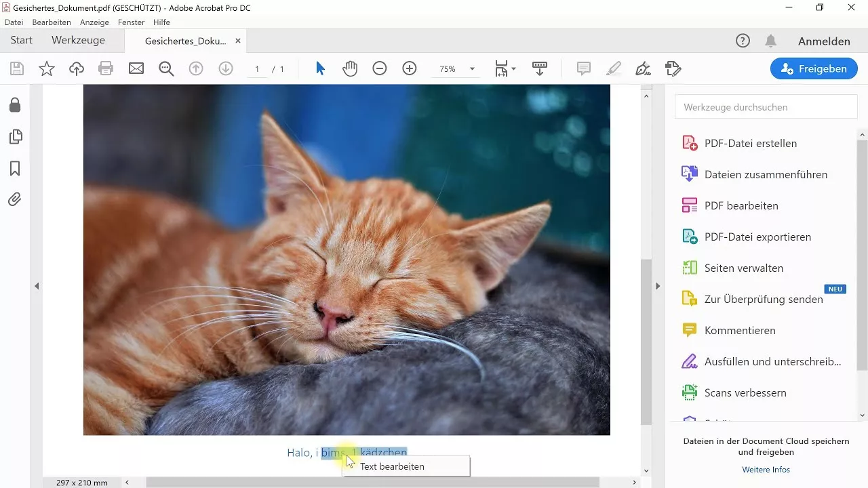Image resolution: width=868 pixels, height=488 pixels.
Task: Open the Bearbeiten menu
Action: click(52, 22)
